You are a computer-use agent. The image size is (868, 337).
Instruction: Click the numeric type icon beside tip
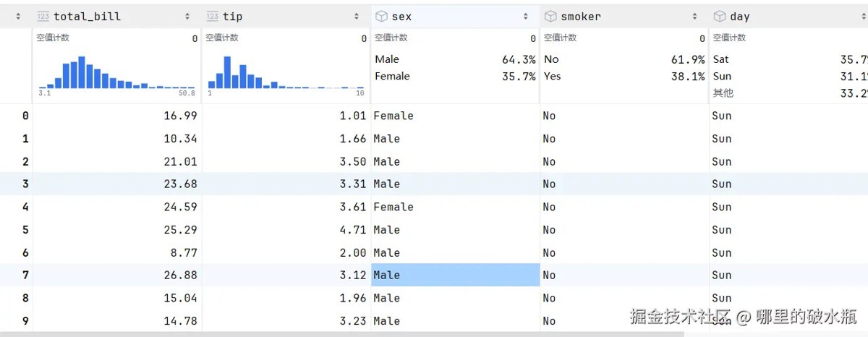pyautogui.click(x=213, y=17)
